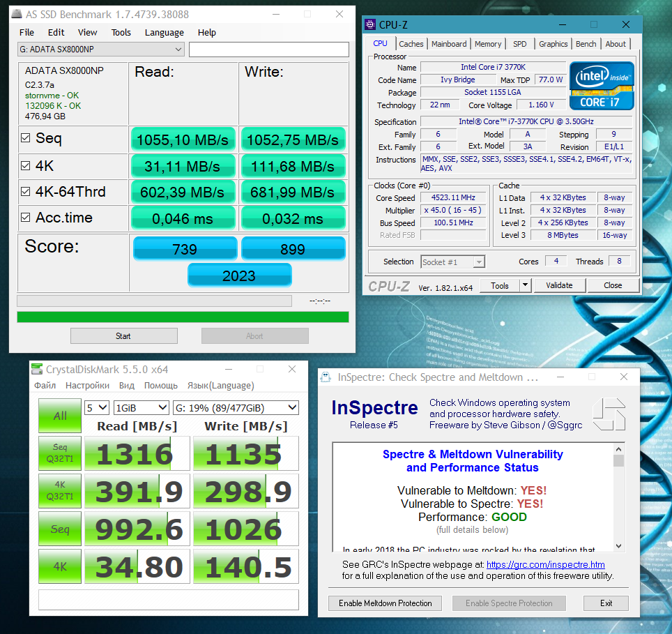This screenshot has width=672, height=634.
Task: Click the read score value 739
Action: coord(185,248)
